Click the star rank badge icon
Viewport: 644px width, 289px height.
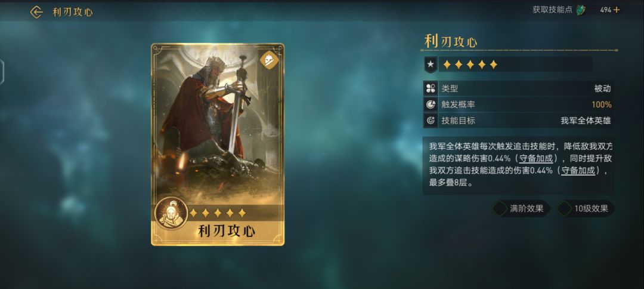[x=431, y=64]
